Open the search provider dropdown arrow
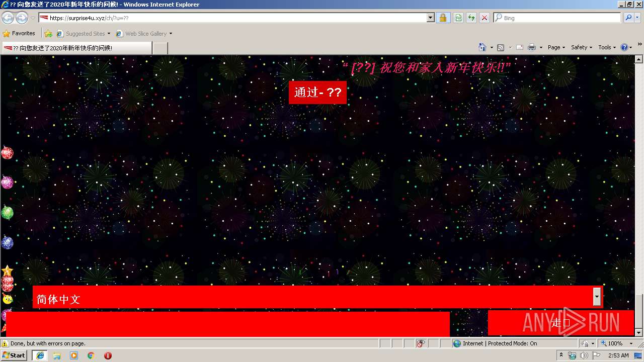Screen dimensions: 644x362 point(638,18)
